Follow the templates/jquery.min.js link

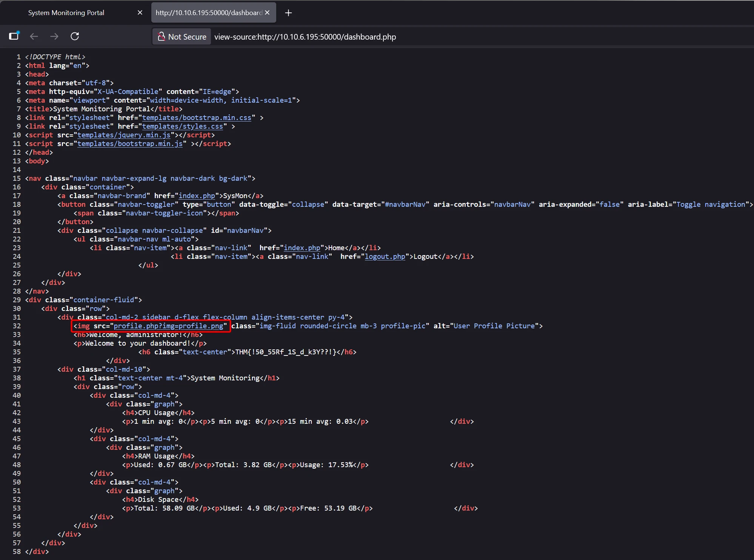point(124,135)
